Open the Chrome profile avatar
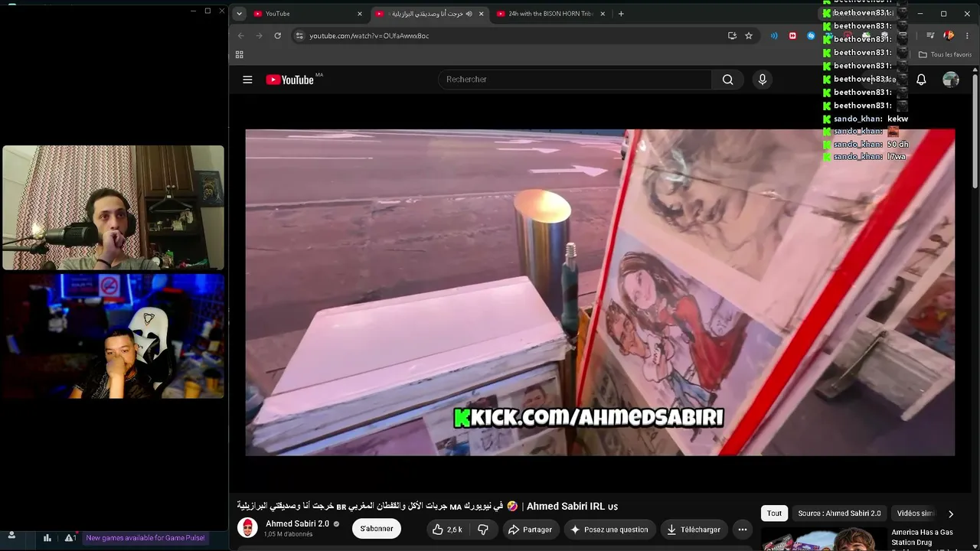This screenshot has width=980, height=551. pos(949,35)
